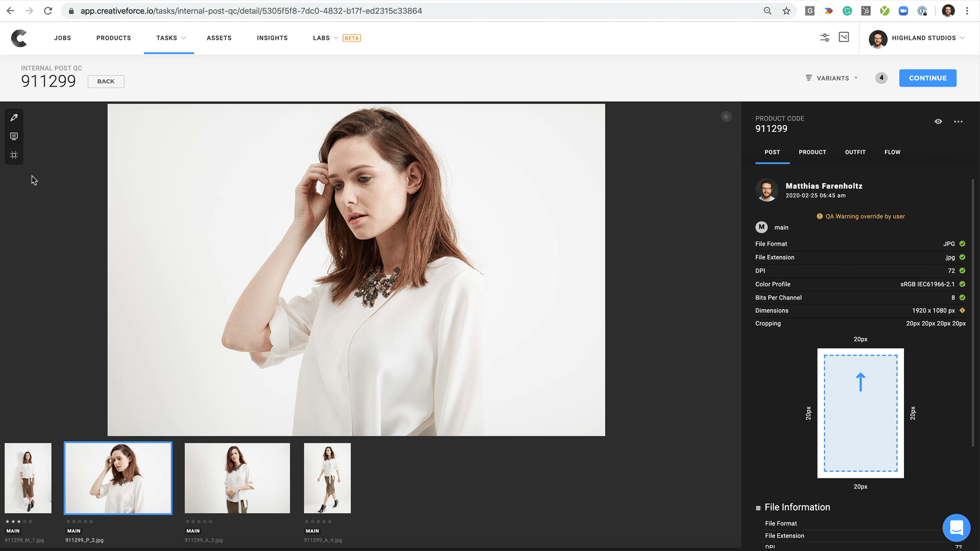Click the green check next to Bits Per Channel

962,298
